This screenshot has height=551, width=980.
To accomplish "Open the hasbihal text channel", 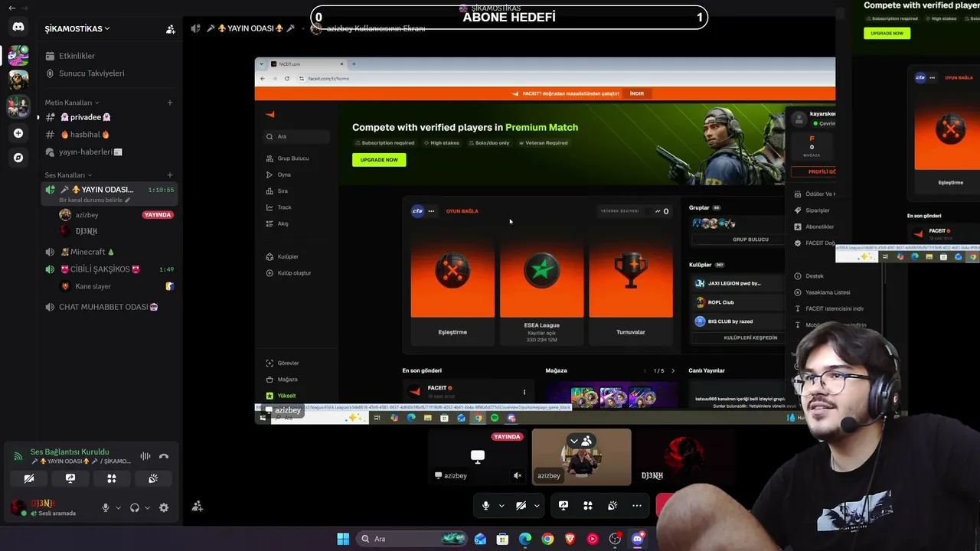I will point(109,135).
